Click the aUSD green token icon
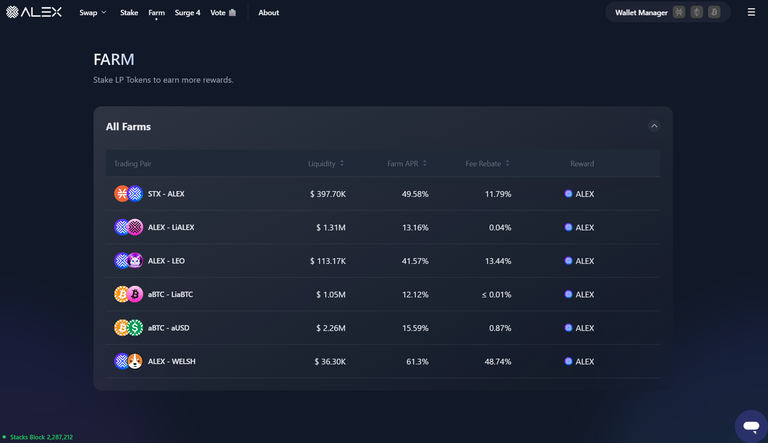 [135, 327]
